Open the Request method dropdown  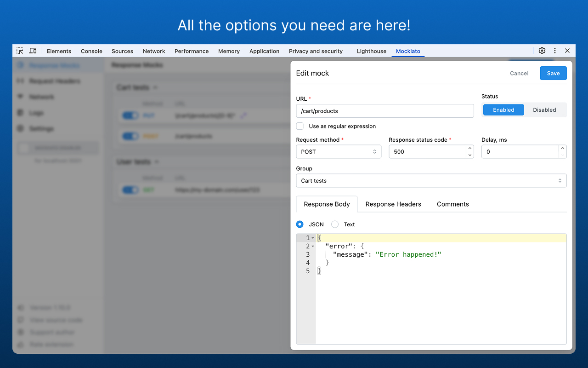coord(339,151)
